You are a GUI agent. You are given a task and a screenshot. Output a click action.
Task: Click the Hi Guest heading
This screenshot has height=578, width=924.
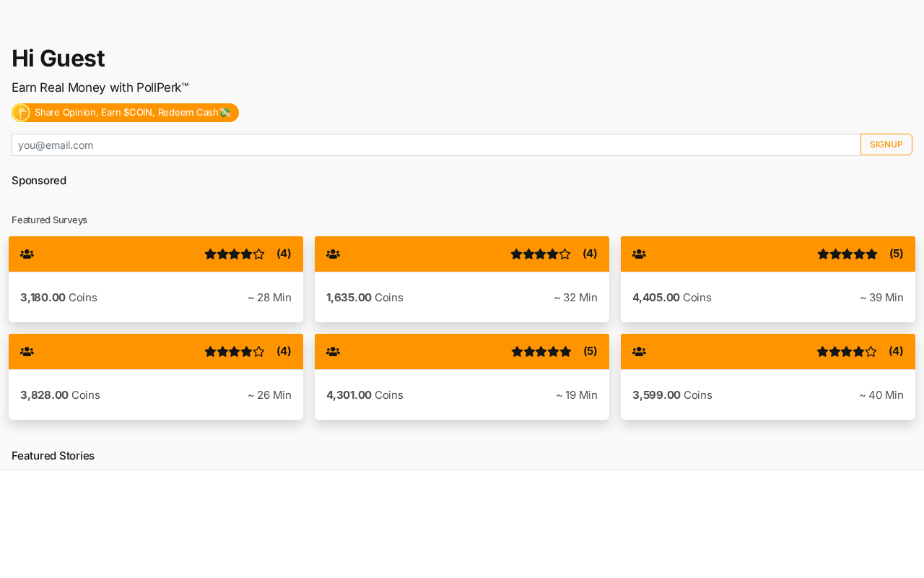pos(58,58)
